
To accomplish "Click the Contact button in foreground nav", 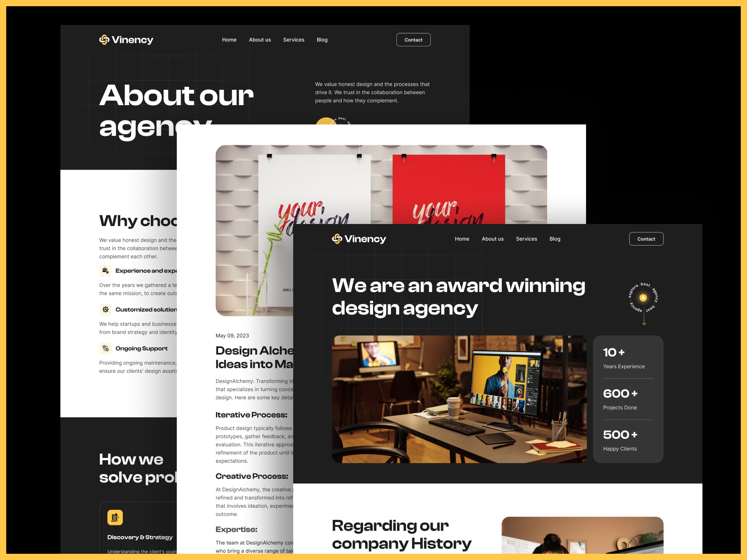I will [645, 239].
